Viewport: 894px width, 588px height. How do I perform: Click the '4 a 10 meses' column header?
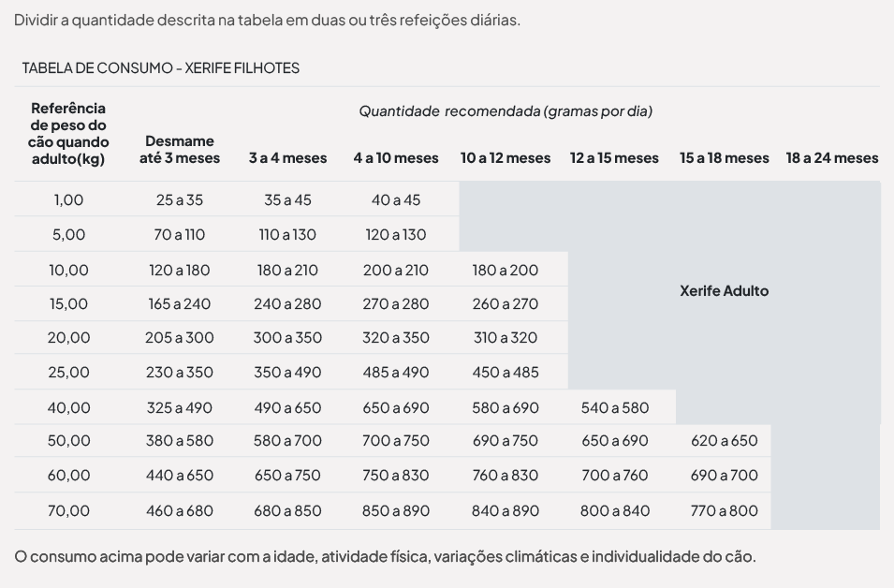[x=395, y=158]
